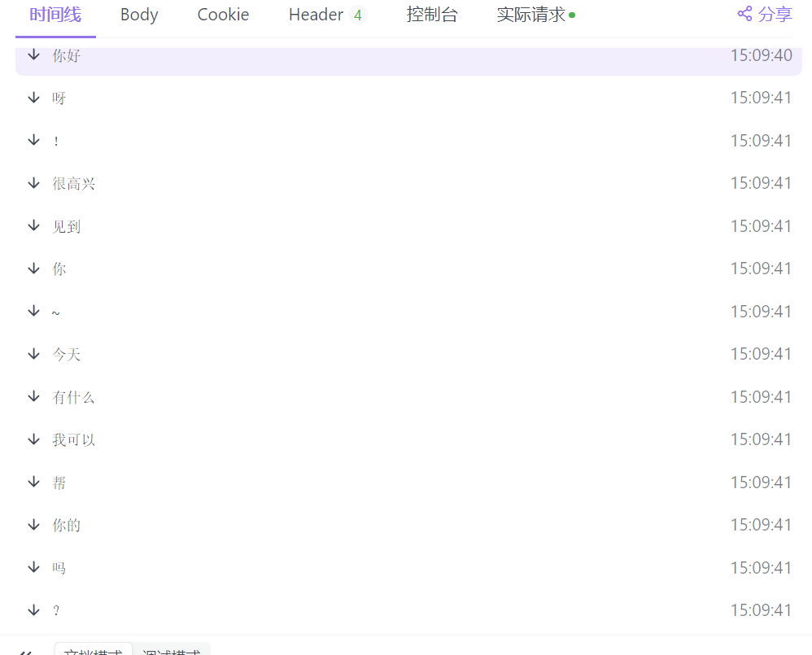
Task: Click the down arrow icon beside 见到
Action: coord(33,225)
